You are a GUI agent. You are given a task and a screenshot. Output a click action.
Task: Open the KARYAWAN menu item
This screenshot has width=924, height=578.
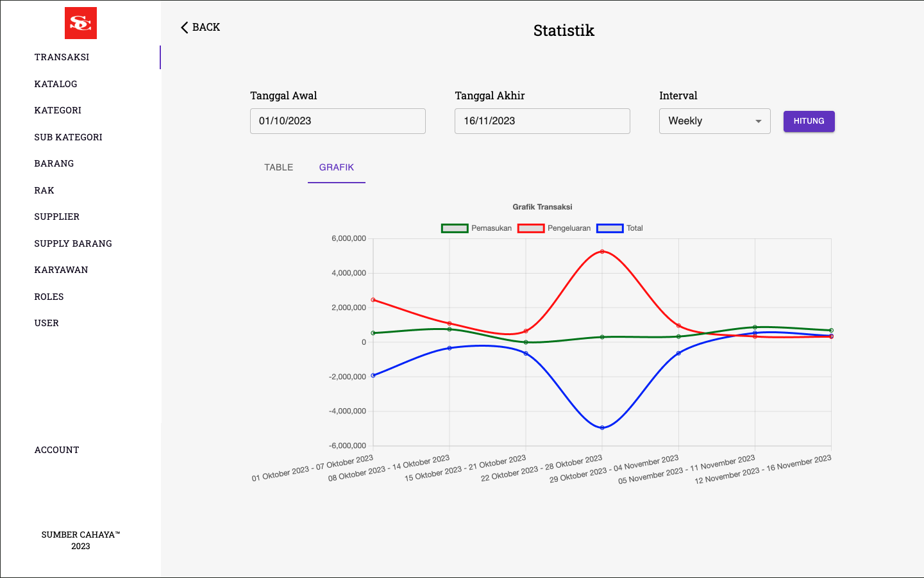(x=62, y=270)
